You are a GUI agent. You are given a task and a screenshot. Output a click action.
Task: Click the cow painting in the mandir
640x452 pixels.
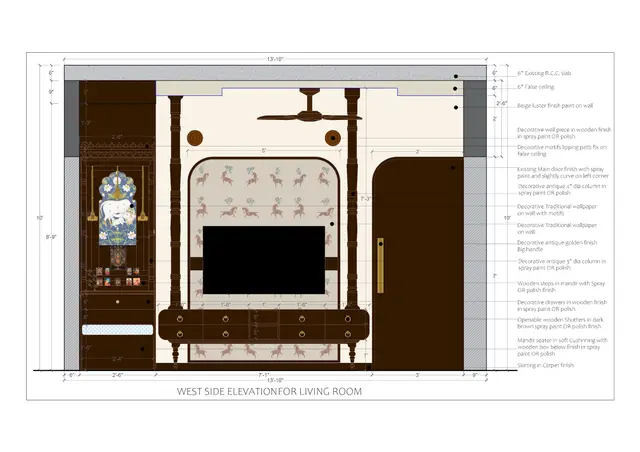[x=118, y=208]
